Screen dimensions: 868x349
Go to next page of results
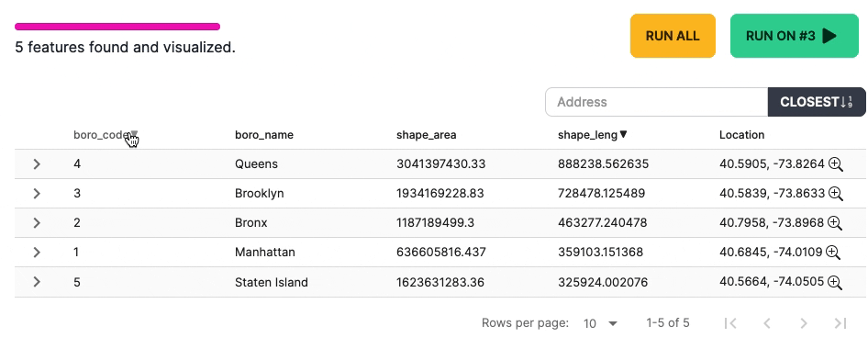pyautogui.click(x=804, y=323)
